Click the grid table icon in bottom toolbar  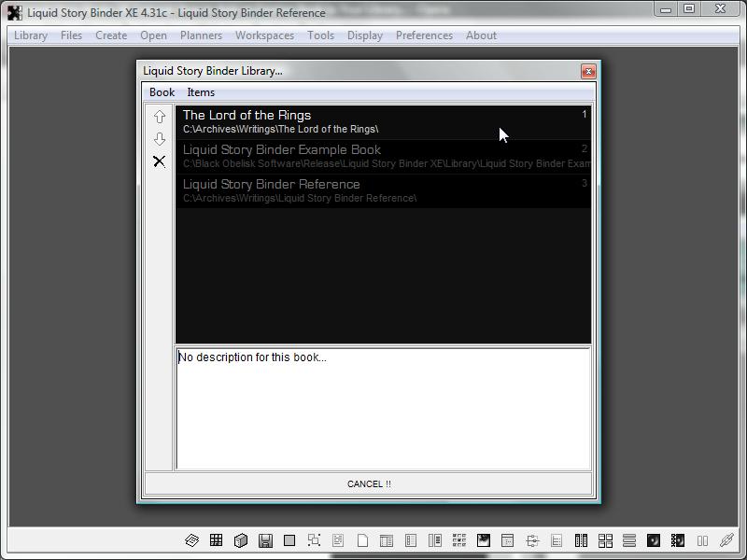(x=216, y=540)
